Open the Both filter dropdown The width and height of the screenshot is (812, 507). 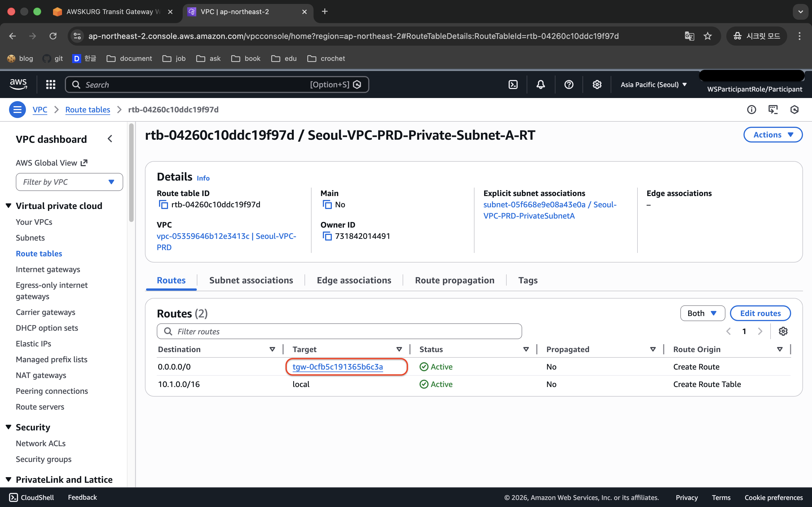point(702,313)
